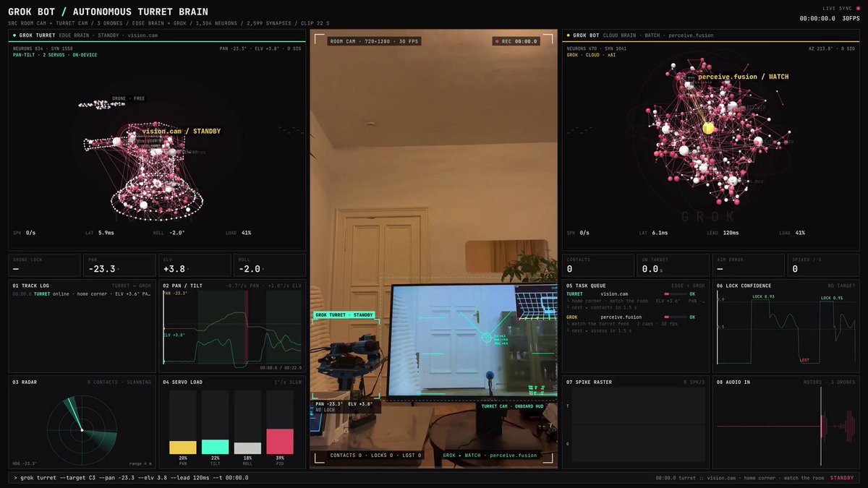Click the 06 LOCK CONFIDENCE panel title

pos(744,286)
